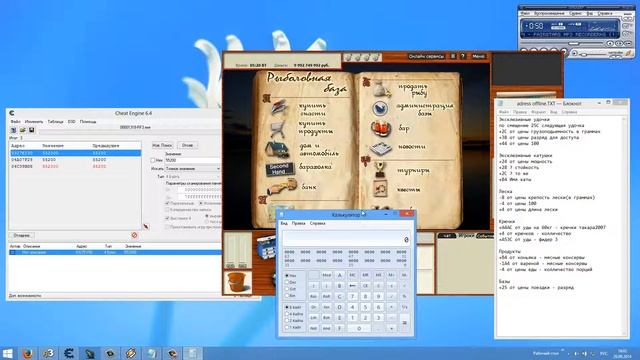Screen dimensions: 640x360
Task: Open process list icon in Cheat Engine toolbar
Action: coord(13,130)
